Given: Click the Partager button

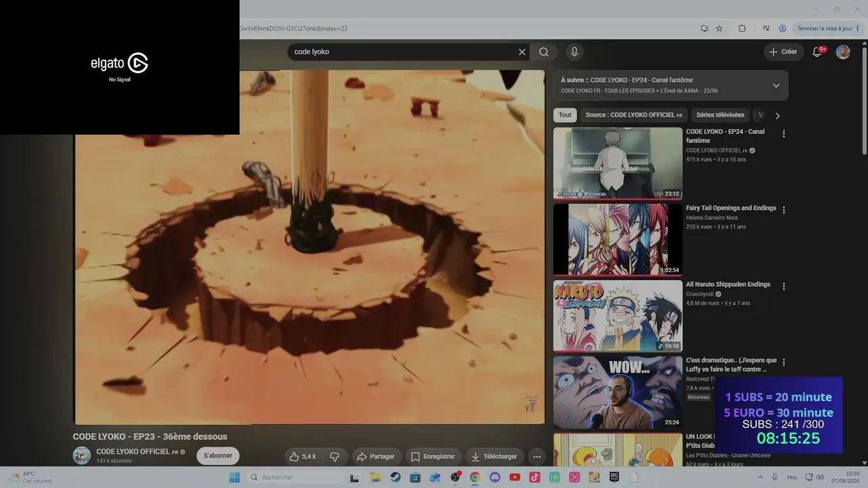Looking at the screenshot, I should (x=376, y=457).
